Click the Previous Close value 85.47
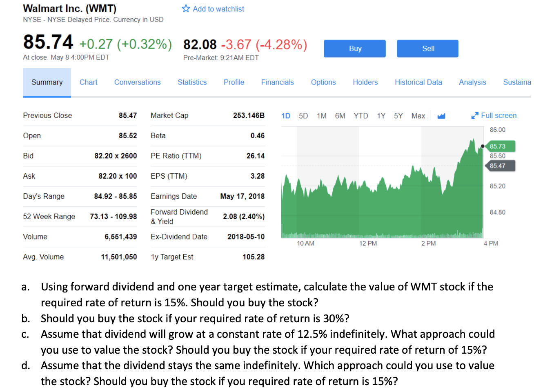Screen dimensions: 534x392 click(x=128, y=115)
